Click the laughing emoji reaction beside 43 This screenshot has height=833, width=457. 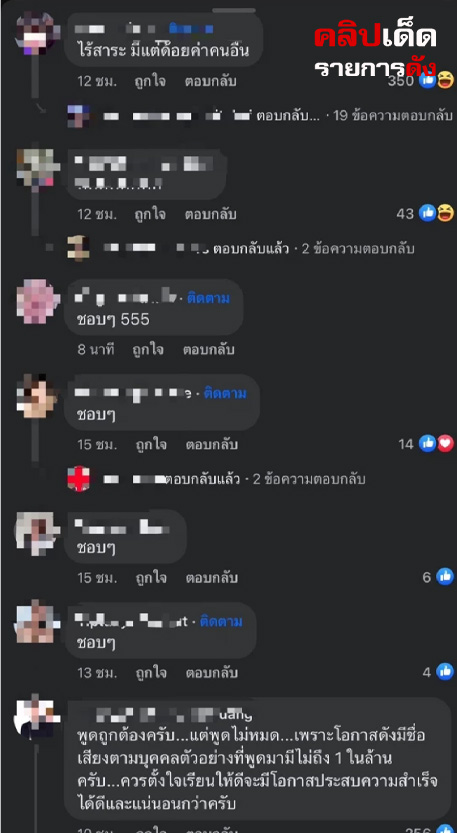point(445,214)
